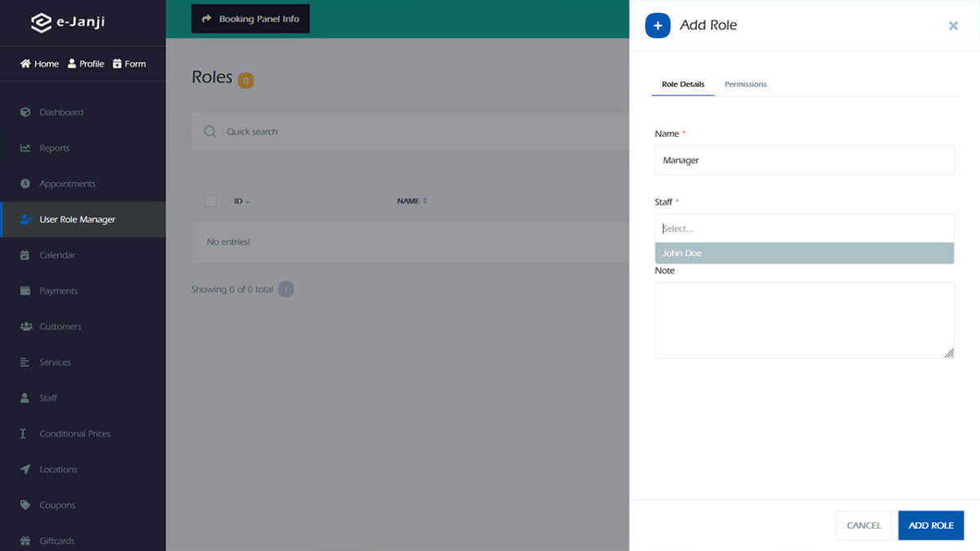Click the Note textarea resize handle

949,353
